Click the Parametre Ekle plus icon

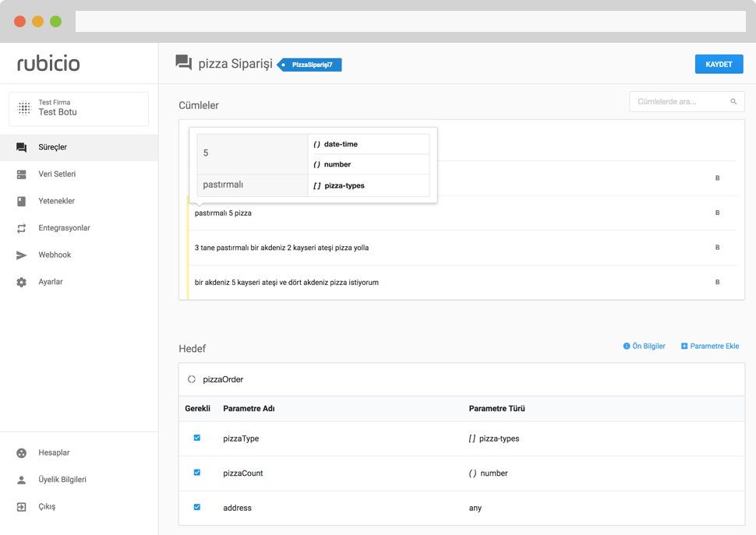(684, 347)
